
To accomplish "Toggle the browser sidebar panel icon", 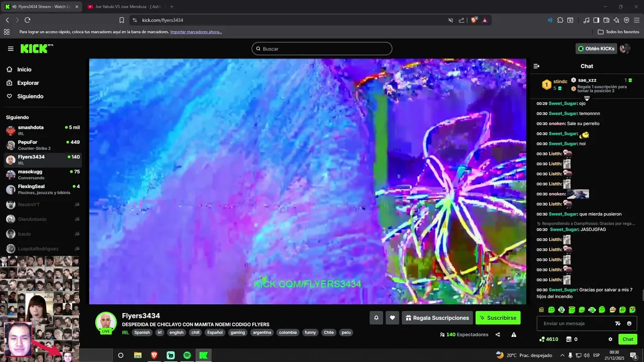I will (596, 20).
